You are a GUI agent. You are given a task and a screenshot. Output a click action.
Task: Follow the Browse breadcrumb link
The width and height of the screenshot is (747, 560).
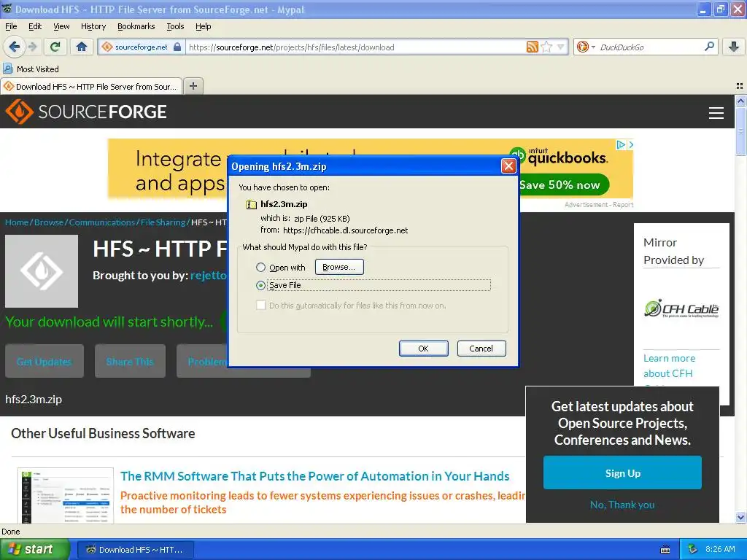coord(49,222)
